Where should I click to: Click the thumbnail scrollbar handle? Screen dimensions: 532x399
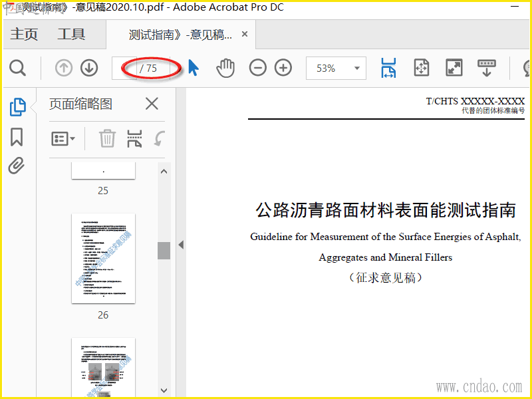164,251
